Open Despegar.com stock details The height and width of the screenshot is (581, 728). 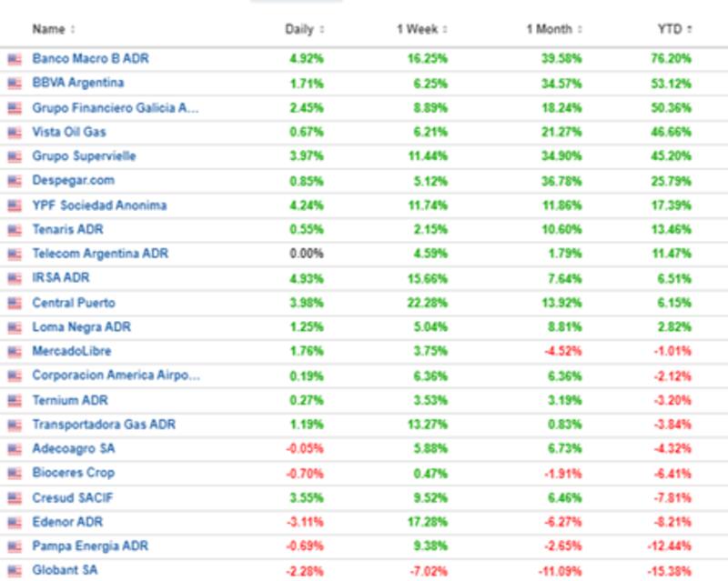[71, 181]
